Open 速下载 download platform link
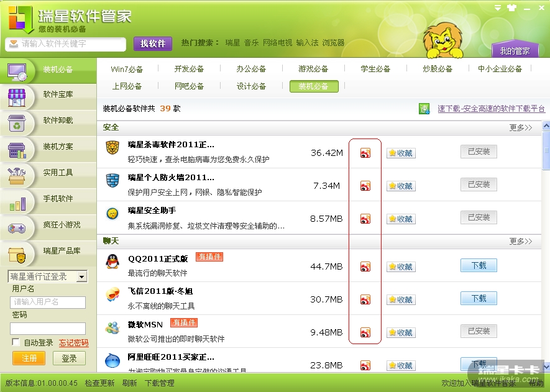This screenshot has width=550, height=392. 491,109
